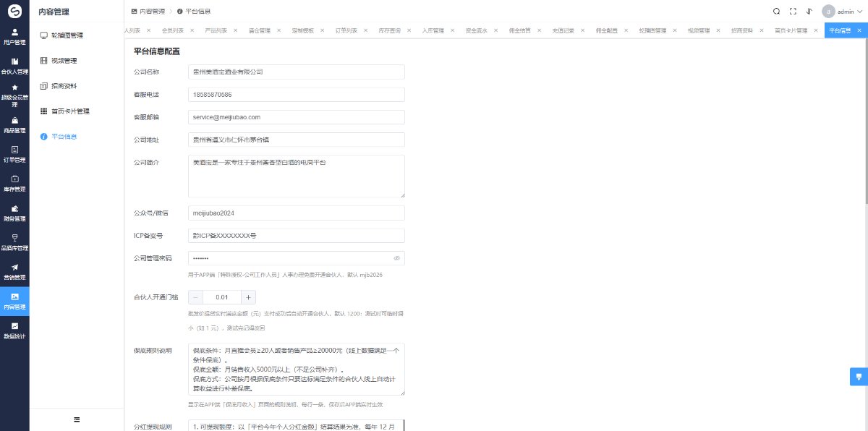The height and width of the screenshot is (431, 868).
Task: Open 超级会员管理 star icon section
Action: coord(14,95)
